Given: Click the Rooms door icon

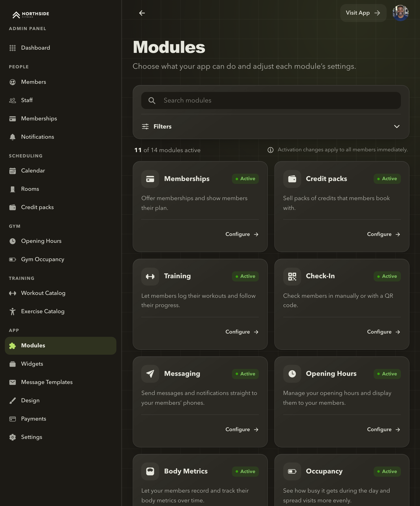Looking at the screenshot, I should point(13,189).
